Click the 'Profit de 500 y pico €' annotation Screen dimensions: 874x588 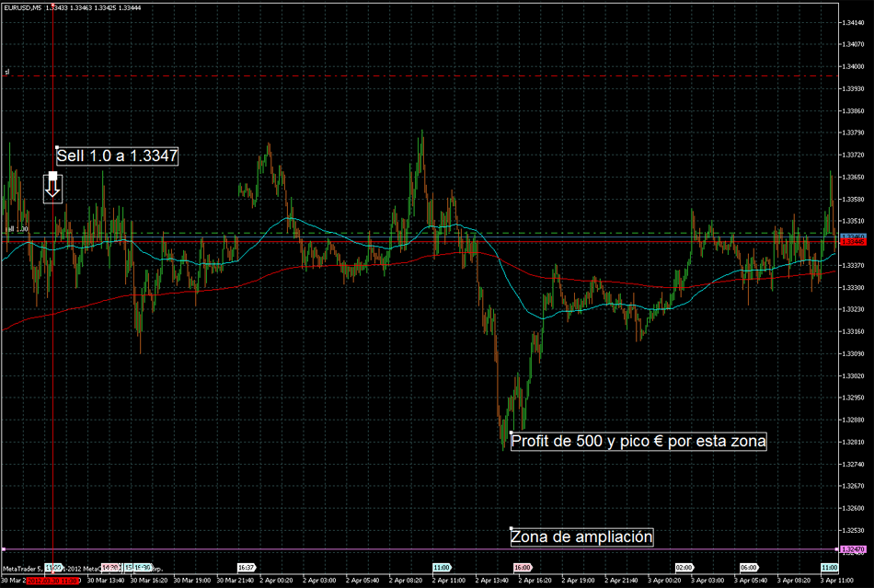coord(638,441)
